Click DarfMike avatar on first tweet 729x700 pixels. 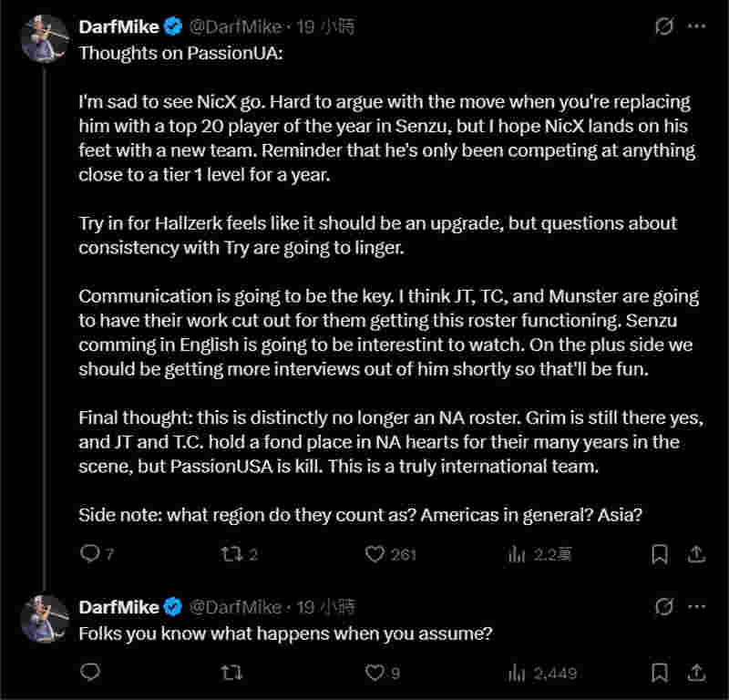46,38
